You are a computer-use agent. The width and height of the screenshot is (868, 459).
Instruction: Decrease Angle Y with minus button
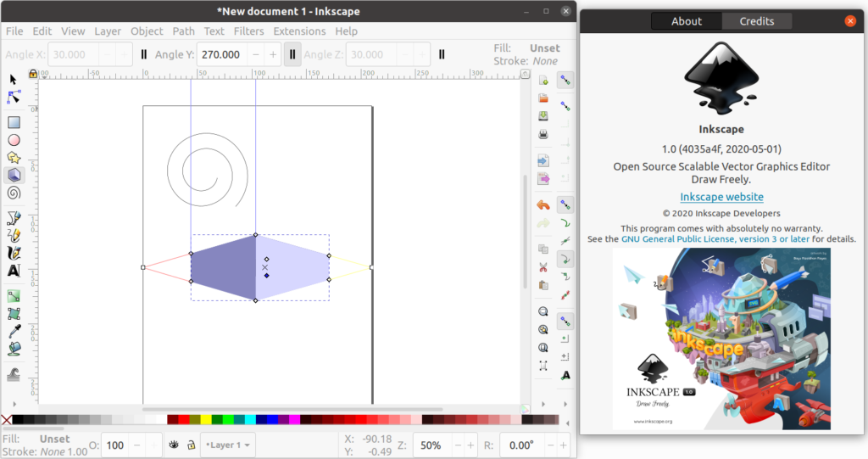(256, 54)
